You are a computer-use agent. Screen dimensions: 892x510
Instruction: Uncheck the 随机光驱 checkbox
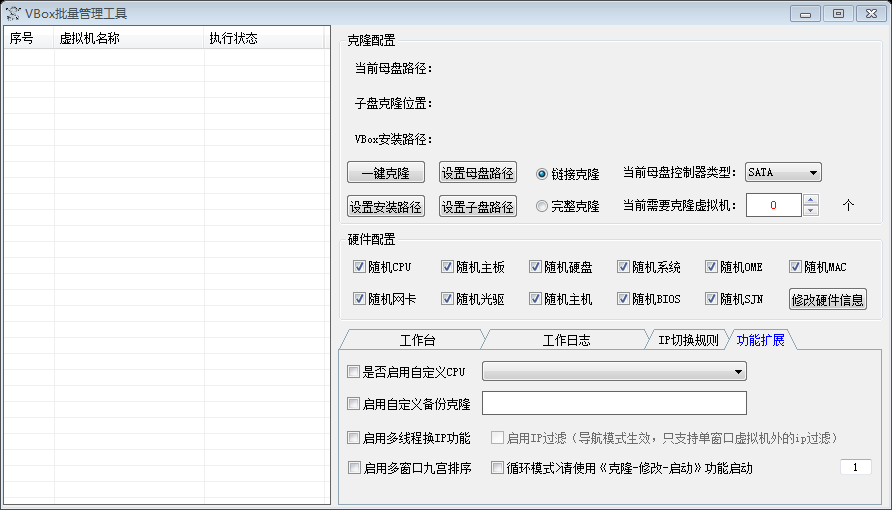click(447, 298)
